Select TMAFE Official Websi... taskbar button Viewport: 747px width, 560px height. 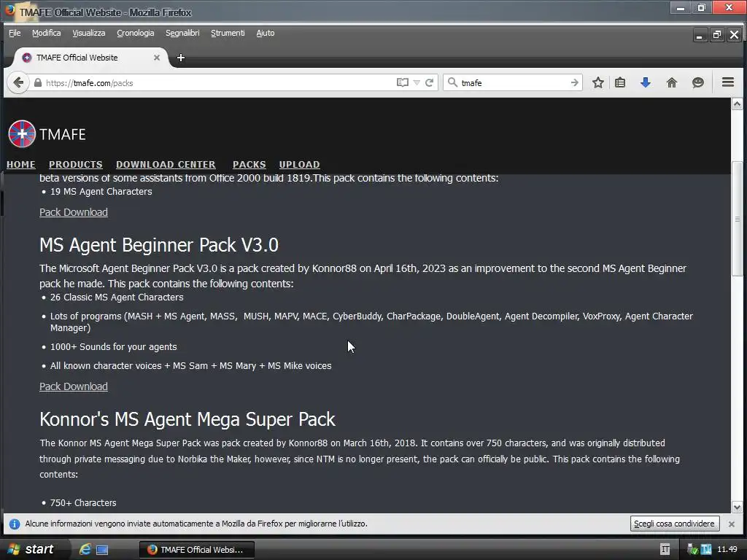pyautogui.click(x=197, y=550)
